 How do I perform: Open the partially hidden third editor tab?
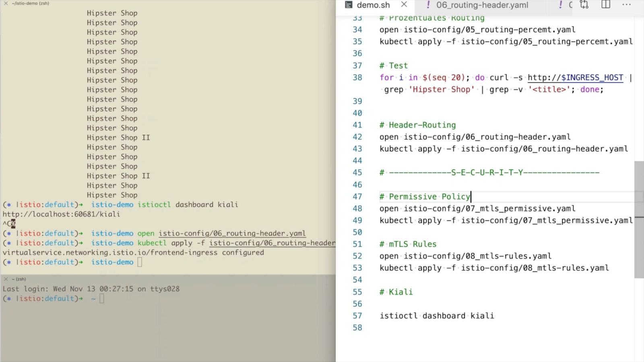point(566,5)
